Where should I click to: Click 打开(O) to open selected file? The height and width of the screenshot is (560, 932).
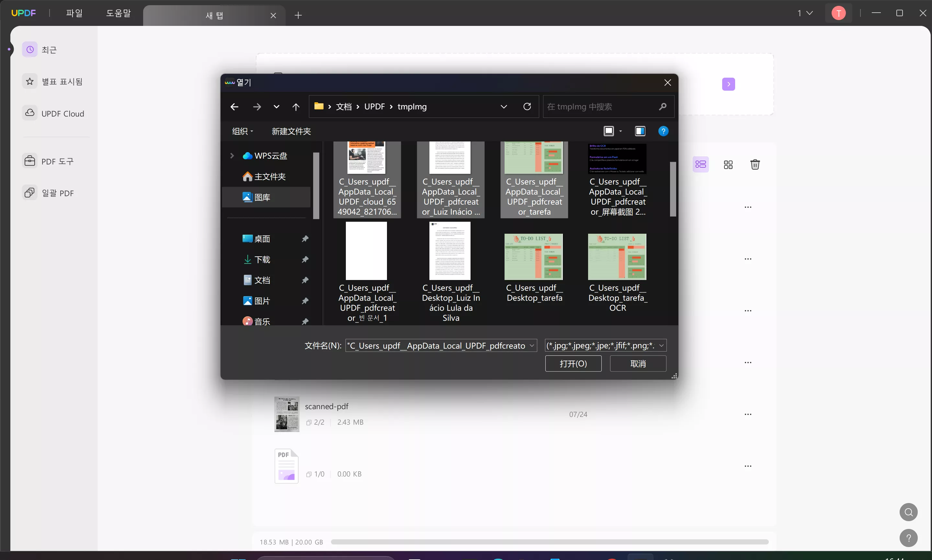[x=573, y=364]
